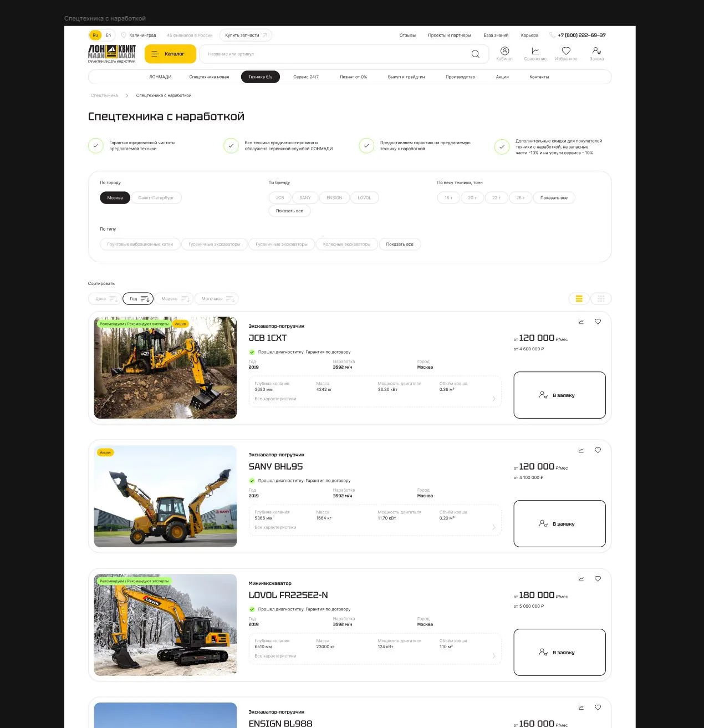
Task: Sort by Цена
Action: click(x=104, y=299)
